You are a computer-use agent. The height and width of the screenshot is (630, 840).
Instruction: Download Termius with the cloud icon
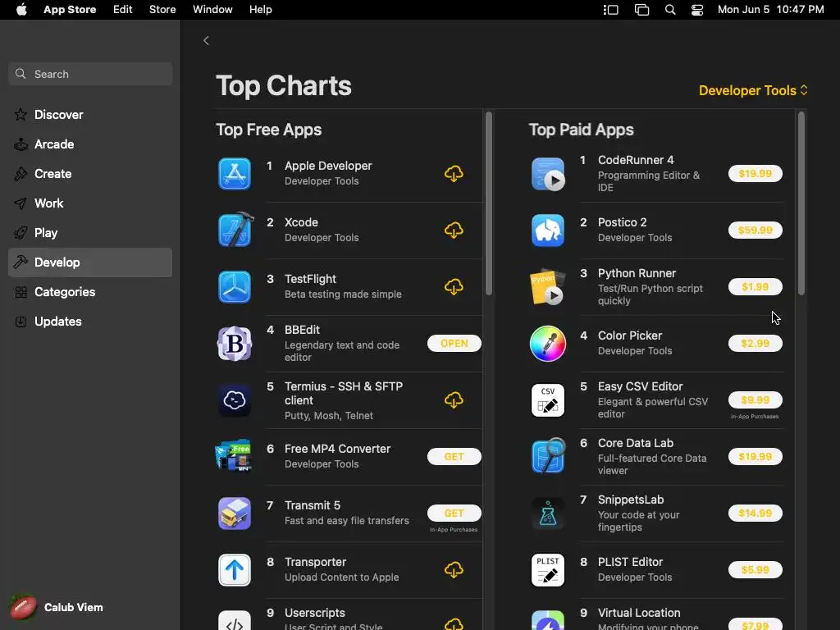coord(454,400)
